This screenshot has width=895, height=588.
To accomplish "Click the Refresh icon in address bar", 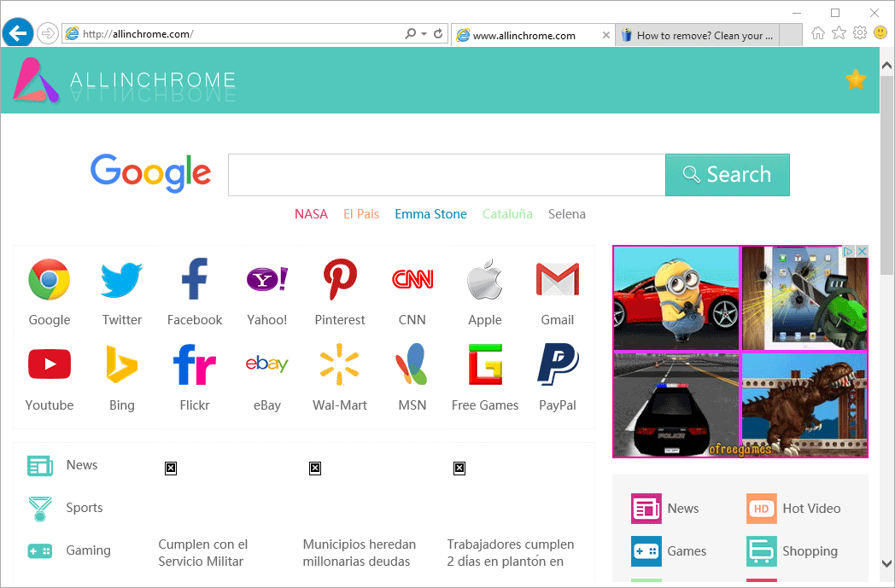I will (438, 33).
